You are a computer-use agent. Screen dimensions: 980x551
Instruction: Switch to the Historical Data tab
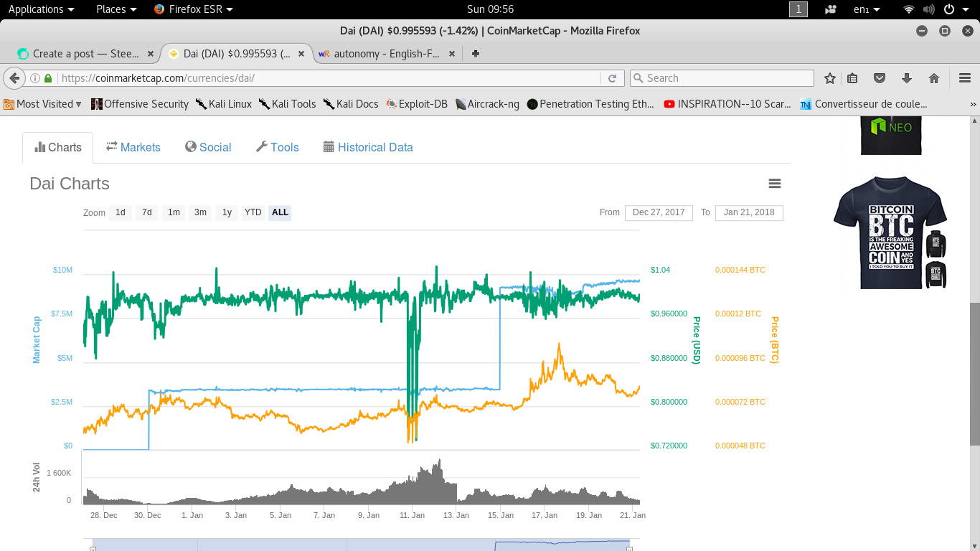point(368,147)
